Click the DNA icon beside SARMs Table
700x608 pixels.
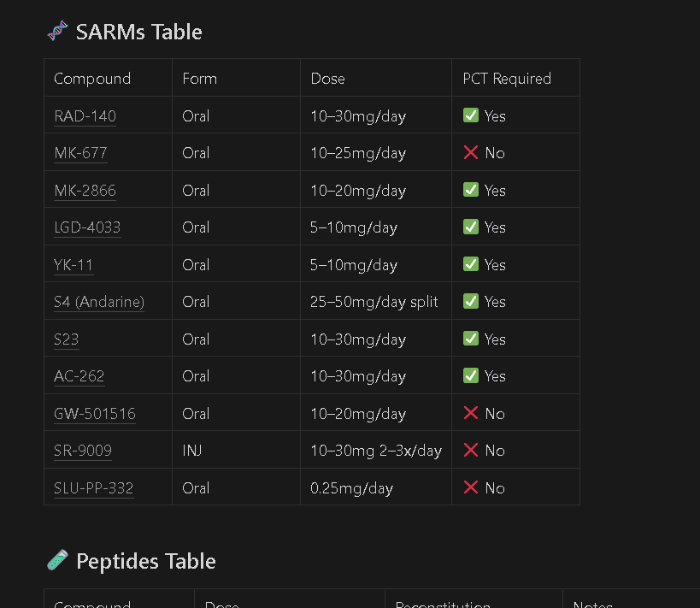click(57, 32)
